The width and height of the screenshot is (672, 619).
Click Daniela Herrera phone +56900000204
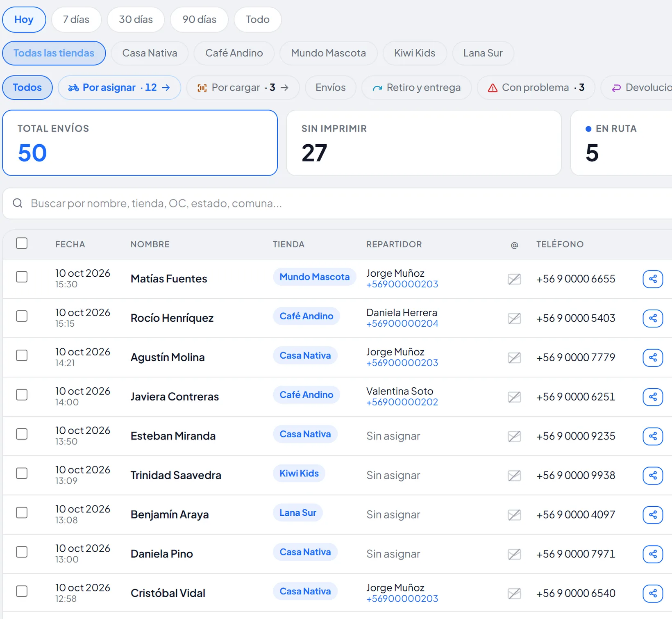[402, 324]
